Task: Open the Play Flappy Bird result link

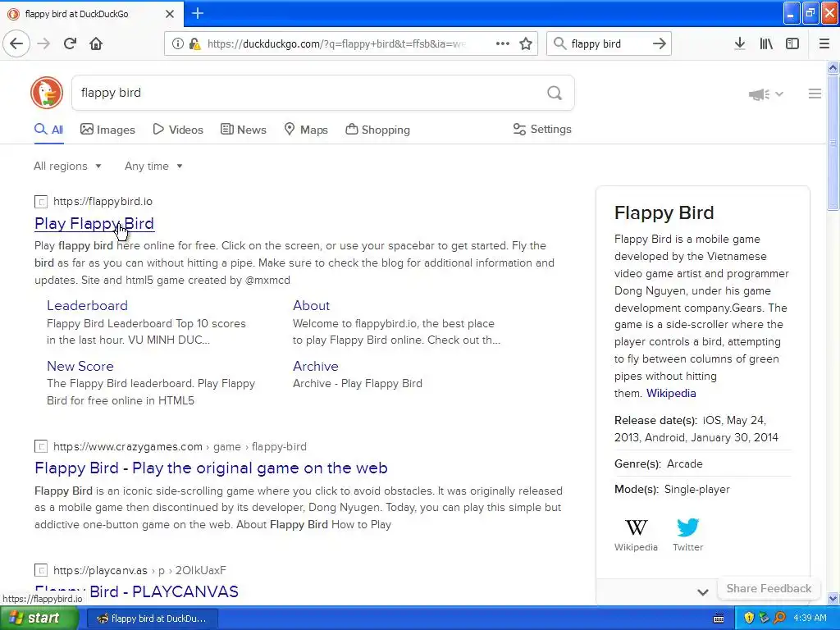Action: pos(94,223)
